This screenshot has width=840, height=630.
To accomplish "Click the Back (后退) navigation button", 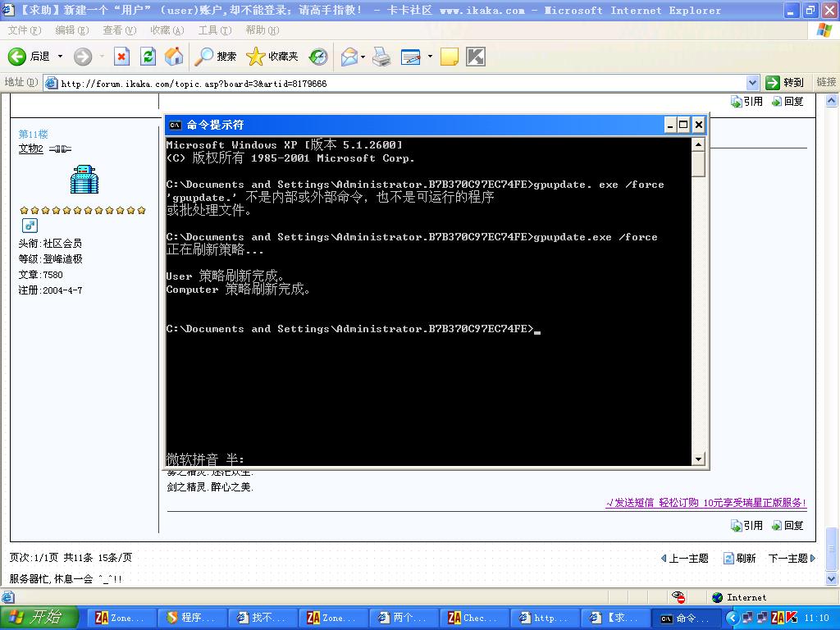I will tap(29, 57).
